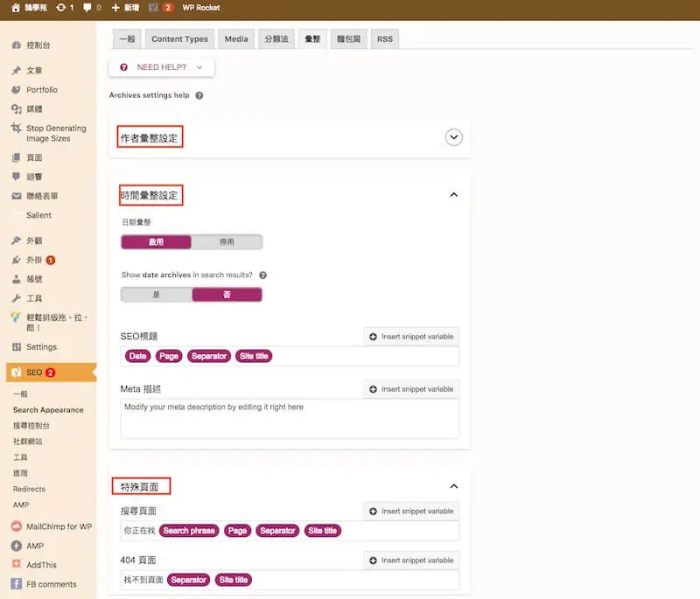Image resolution: width=700 pixels, height=599 pixels.
Task: Click Site title tag in 404 頁面 field
Action: (234, 580)
